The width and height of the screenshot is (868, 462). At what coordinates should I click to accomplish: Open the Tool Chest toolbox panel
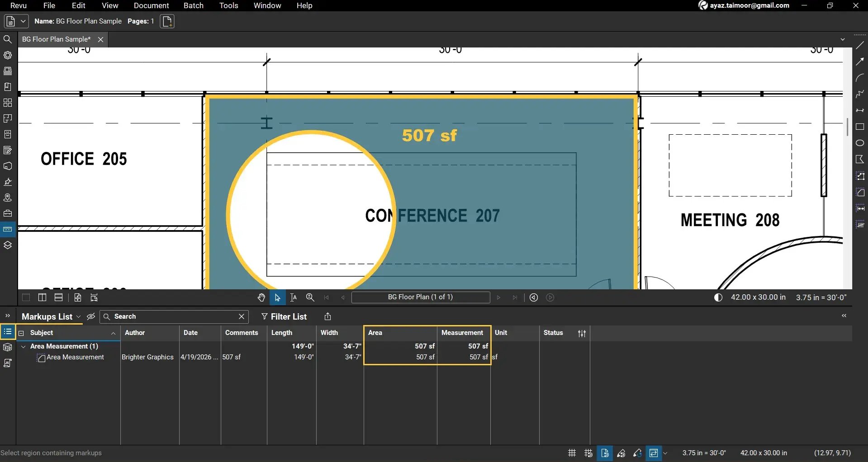(x=8, y=213)
